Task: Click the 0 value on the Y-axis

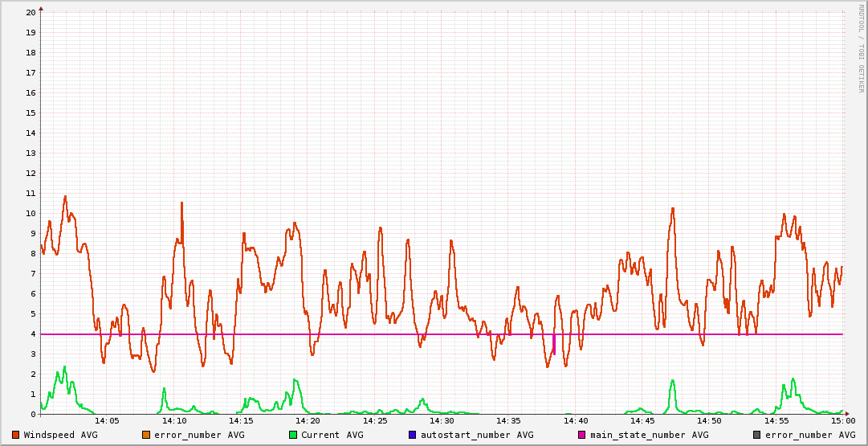Action: (33, 415)
